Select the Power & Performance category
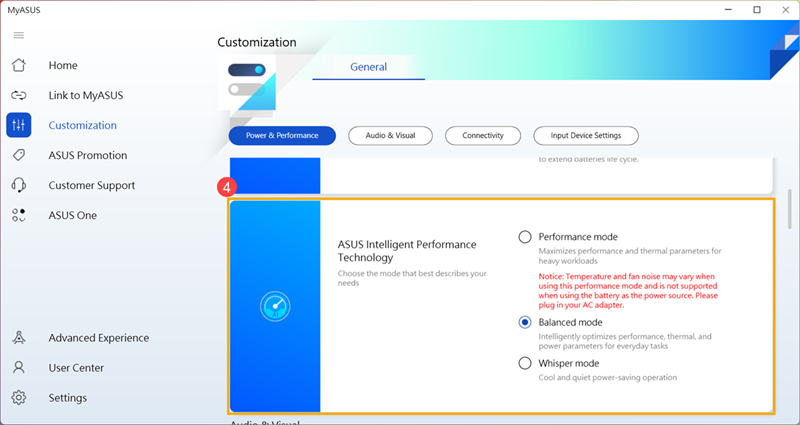The width and height of the screenshot is (800, 425). click(282, 136)
